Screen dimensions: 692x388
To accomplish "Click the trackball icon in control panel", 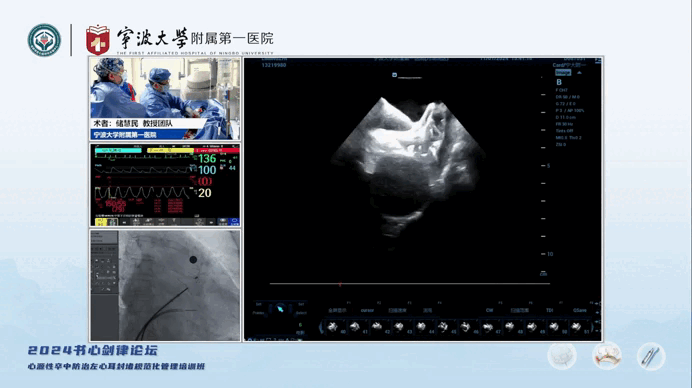I will pos(280,309).
